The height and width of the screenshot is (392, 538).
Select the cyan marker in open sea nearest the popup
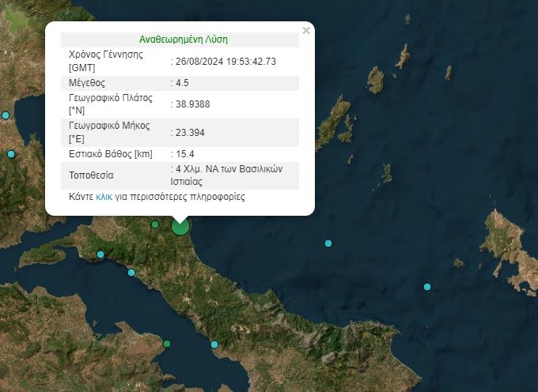[328, 243]
